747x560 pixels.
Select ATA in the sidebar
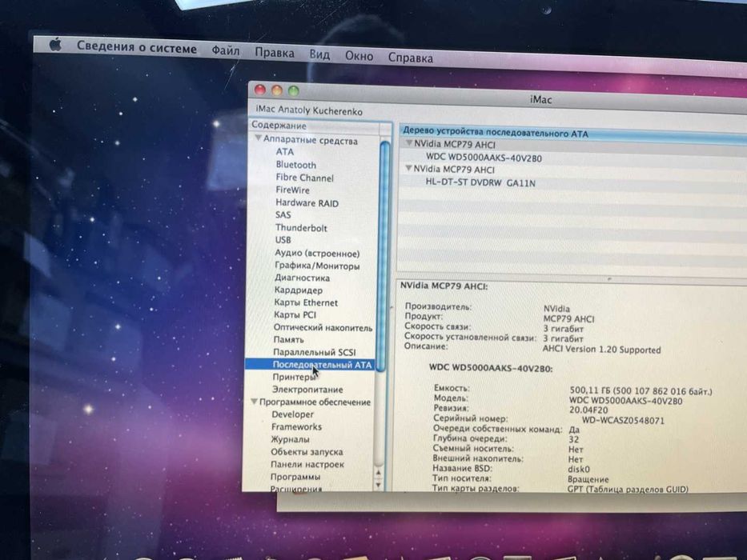(x=285, y=152)
